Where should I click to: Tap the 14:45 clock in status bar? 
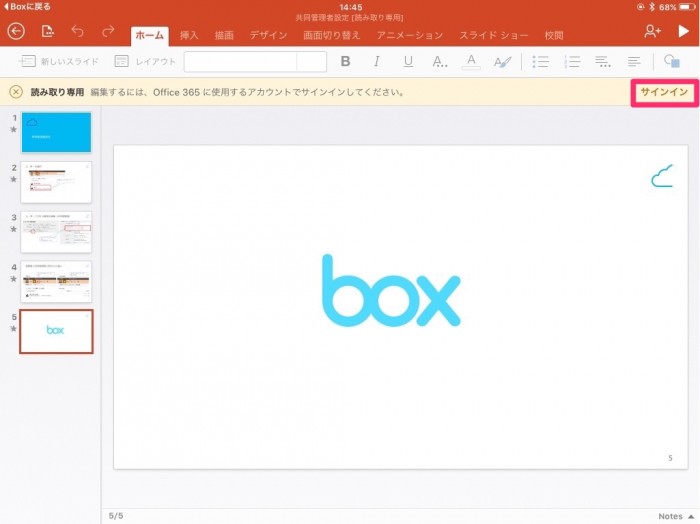[350, 7]
